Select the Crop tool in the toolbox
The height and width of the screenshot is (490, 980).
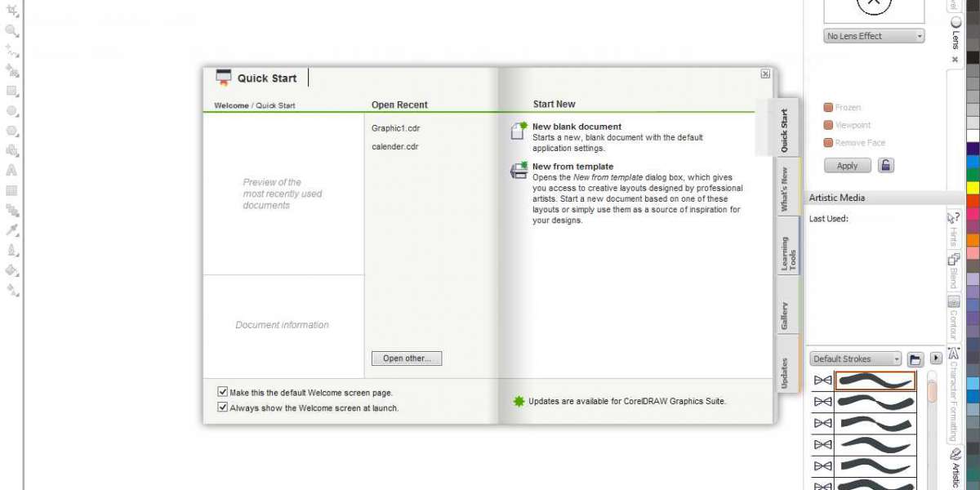pos(12,11)
